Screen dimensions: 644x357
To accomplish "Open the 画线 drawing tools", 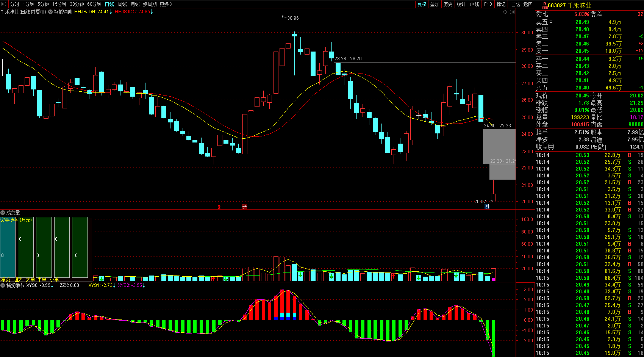I will click(475, 4).
